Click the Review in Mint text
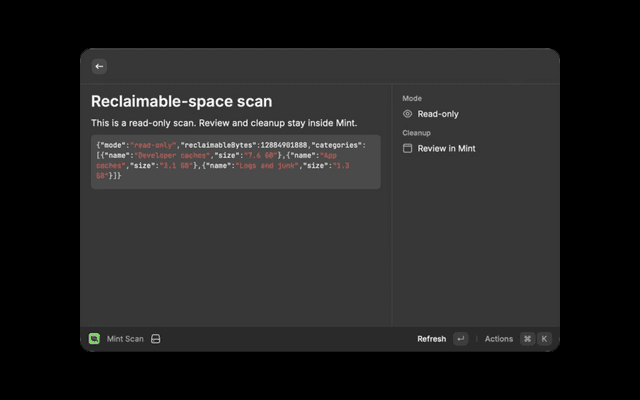 tap(446, 149)
